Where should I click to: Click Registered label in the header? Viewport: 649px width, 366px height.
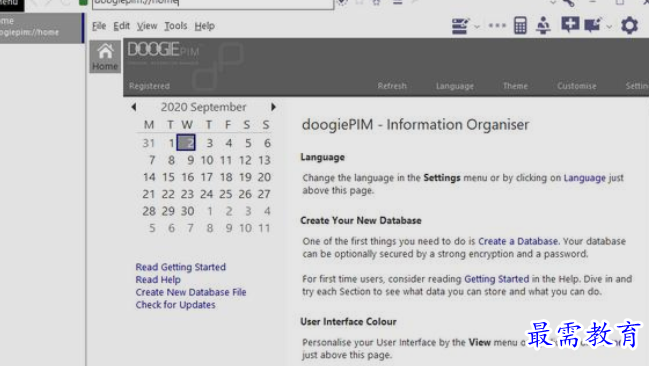pos(149,86)
